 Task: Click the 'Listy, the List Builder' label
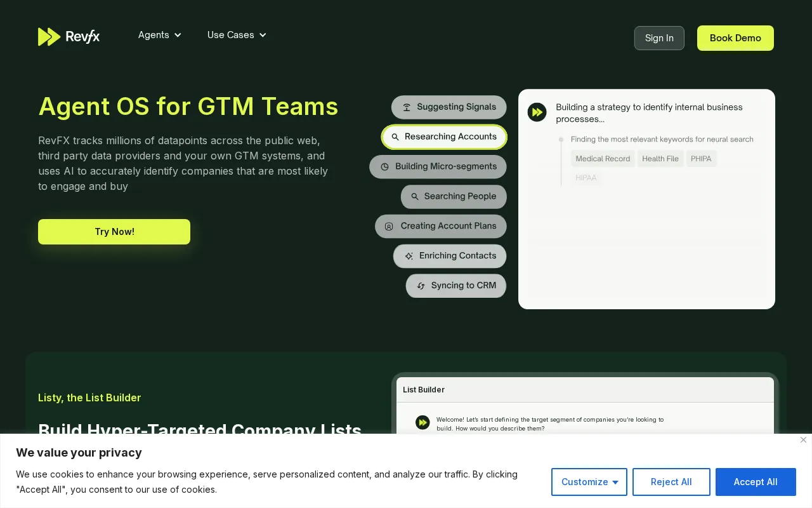coord(89,398)
